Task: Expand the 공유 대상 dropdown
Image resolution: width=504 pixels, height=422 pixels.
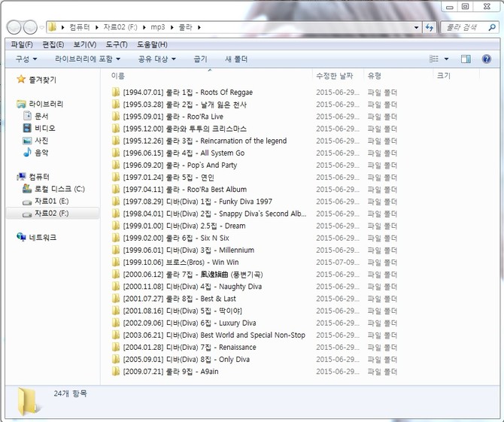Action: coord(157,59)
